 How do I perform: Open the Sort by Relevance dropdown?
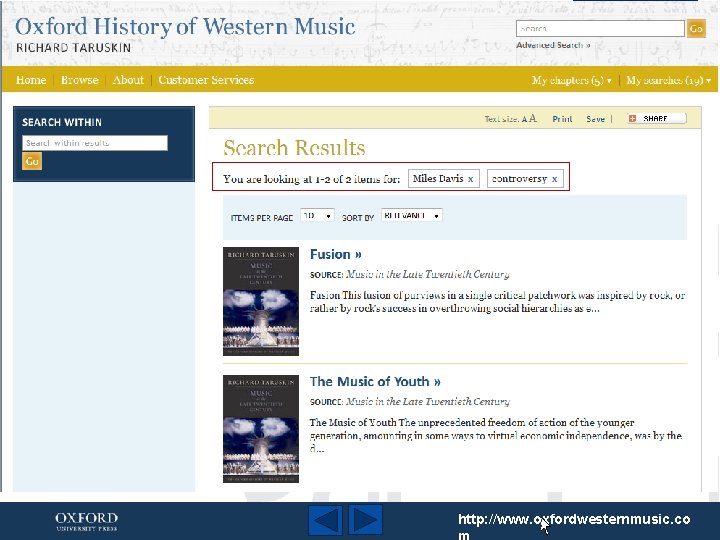pyautogui.click(x=412, y=215)
